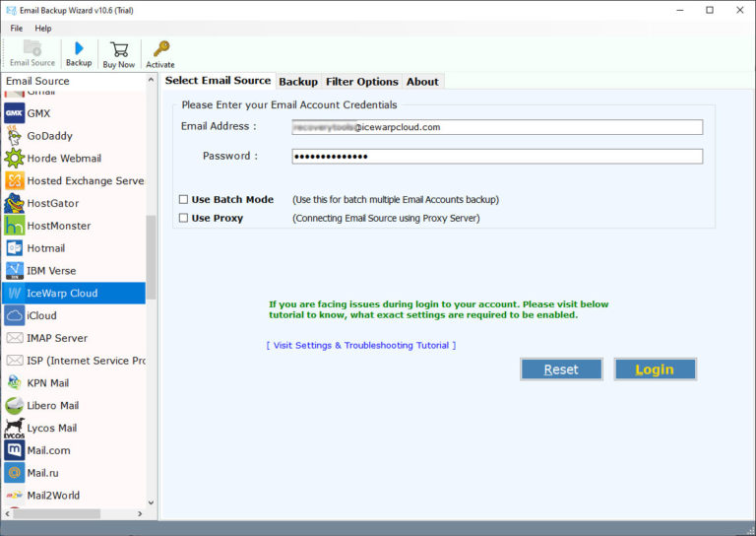
Task: Collapse the Email Source panel header arrow
Action: point(151,80)
